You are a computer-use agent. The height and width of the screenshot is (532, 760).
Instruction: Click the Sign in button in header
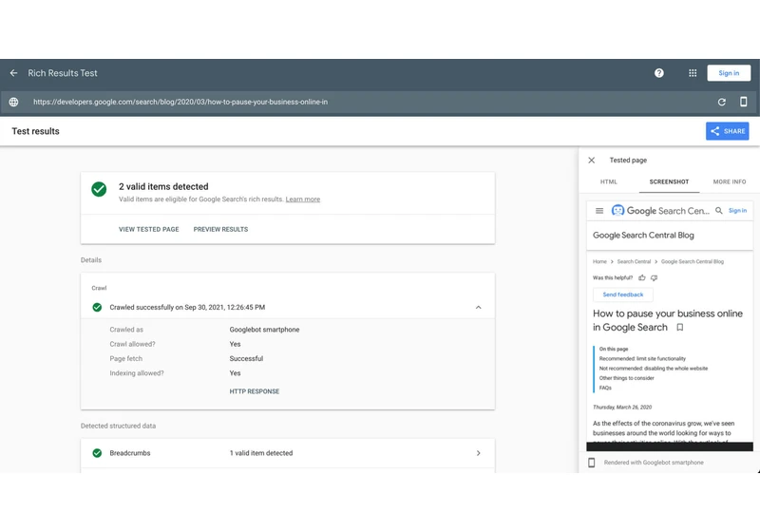[x=729, y=73]
